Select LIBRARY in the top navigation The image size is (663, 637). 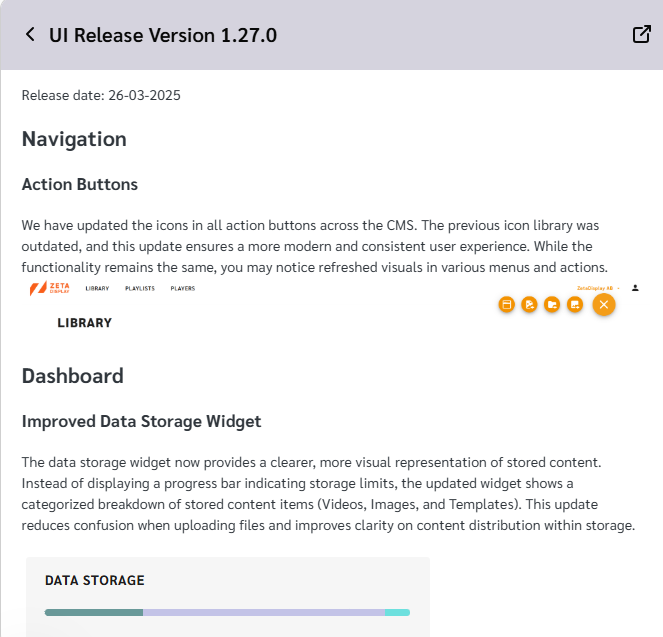tap(97, 288)
